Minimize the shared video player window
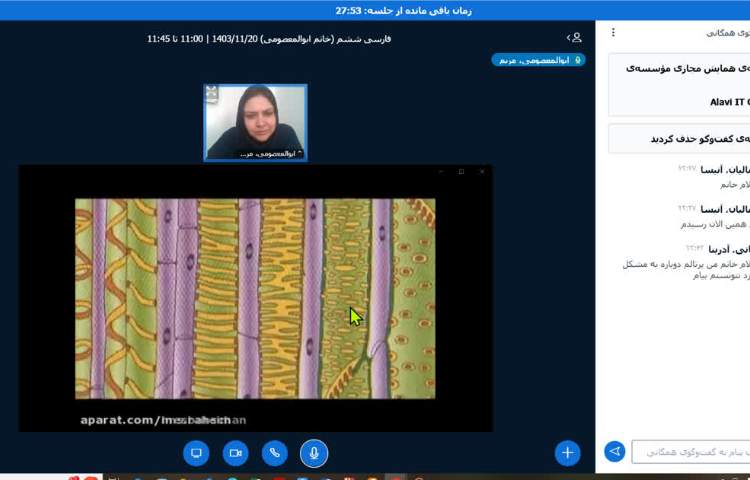Screen dimensions: 750x480 click(x=441, y=172)
